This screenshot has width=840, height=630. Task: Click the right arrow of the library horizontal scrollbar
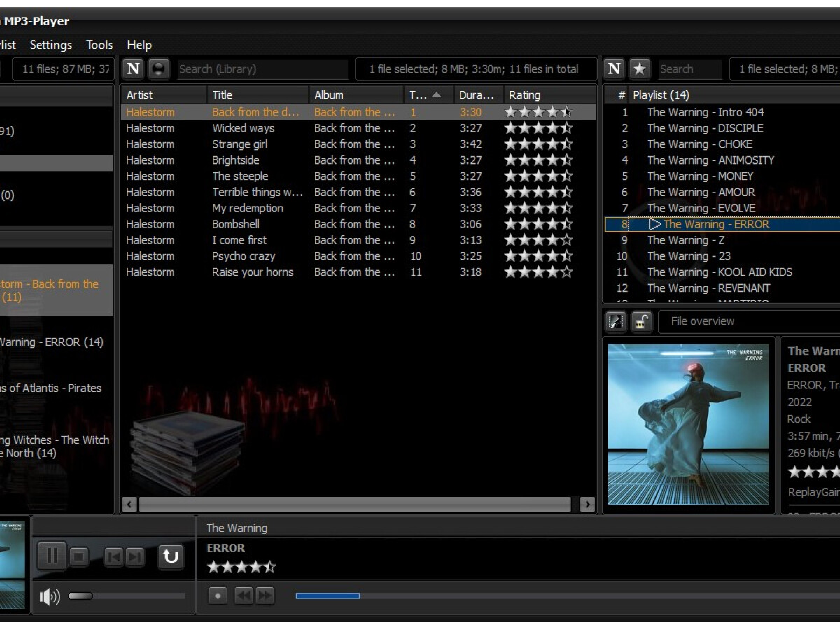587,504
